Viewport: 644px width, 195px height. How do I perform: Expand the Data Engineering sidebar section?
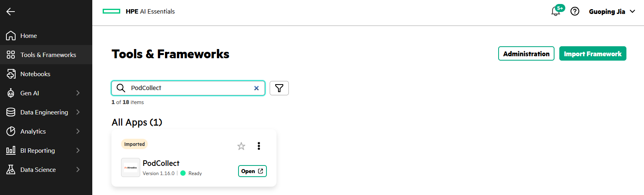tap(46, 112)
